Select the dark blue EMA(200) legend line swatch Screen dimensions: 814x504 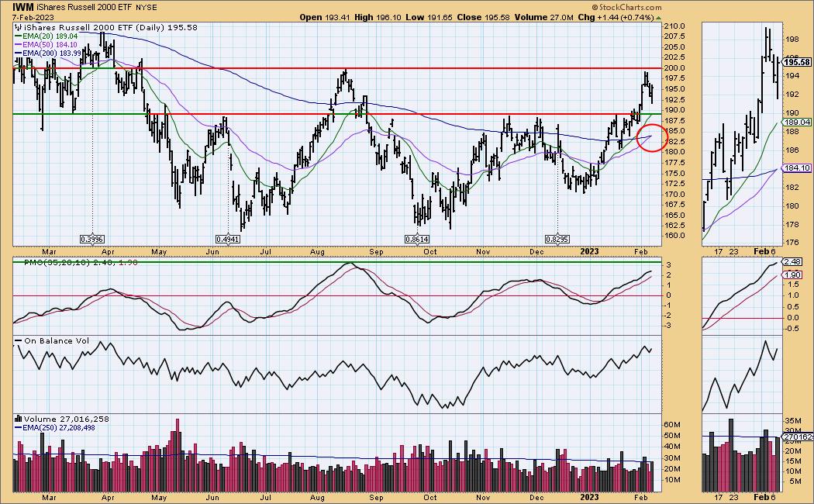[18, 53]
